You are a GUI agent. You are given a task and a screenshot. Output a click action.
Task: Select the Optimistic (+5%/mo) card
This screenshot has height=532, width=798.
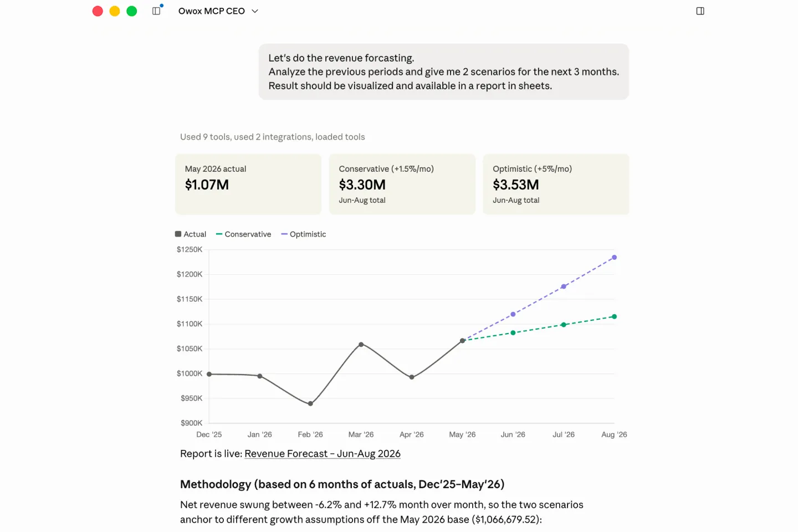pos(556,184)
